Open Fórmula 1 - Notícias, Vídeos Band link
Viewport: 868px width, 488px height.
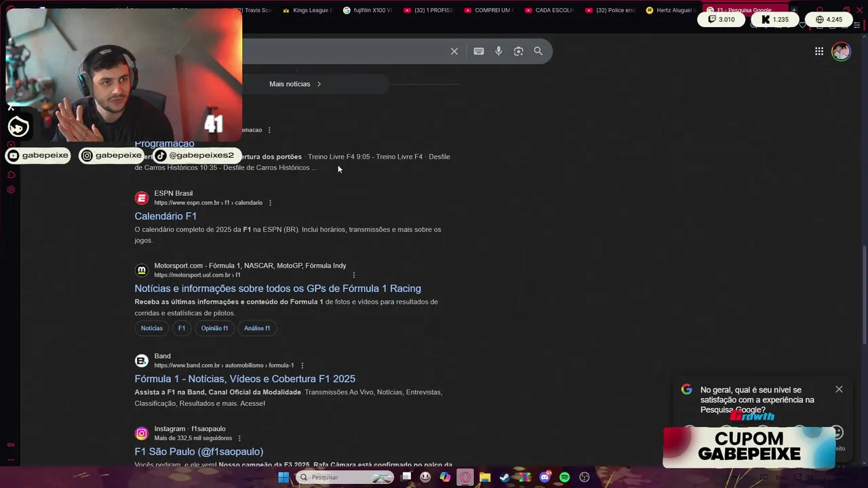[245, 379]
